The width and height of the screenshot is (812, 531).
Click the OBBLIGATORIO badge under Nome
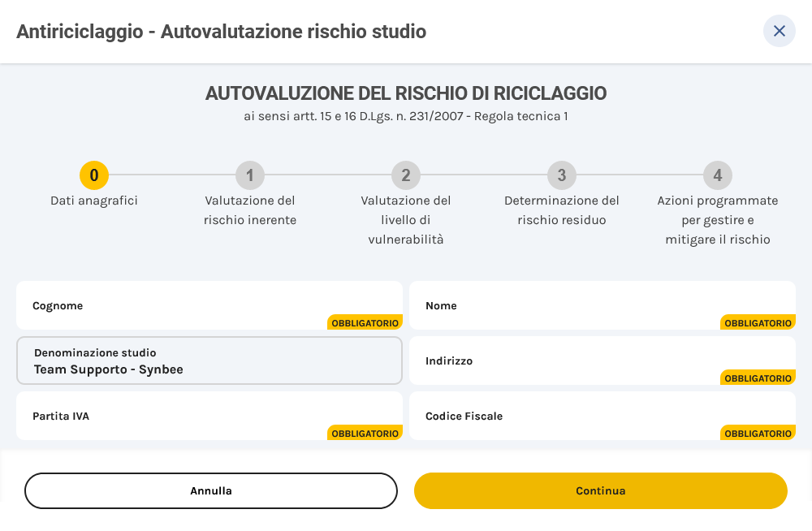point(758,322)
